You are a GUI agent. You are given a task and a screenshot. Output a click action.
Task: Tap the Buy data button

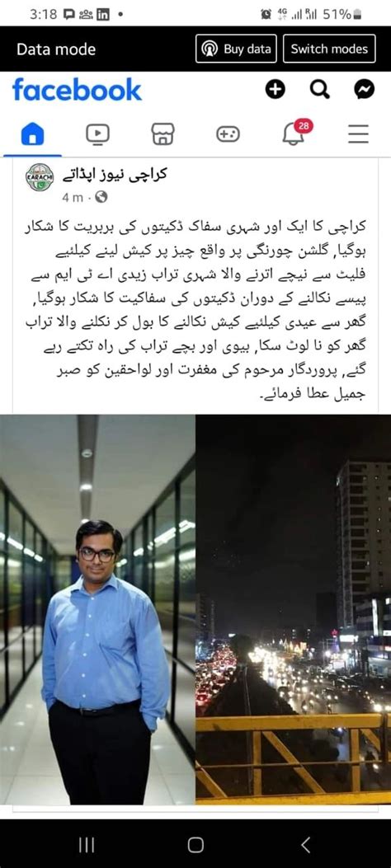click(x=236, y=49)
